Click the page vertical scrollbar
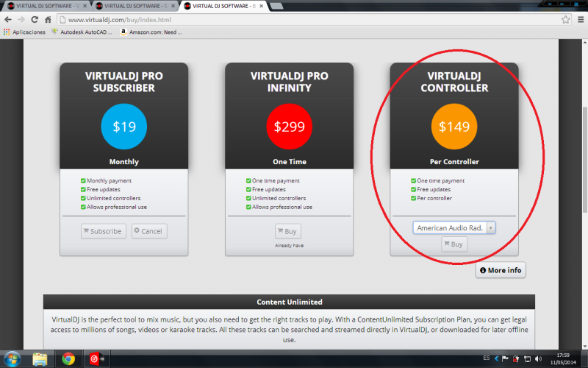The height and width of the screenshot is (368, 588). coord(584,160)
